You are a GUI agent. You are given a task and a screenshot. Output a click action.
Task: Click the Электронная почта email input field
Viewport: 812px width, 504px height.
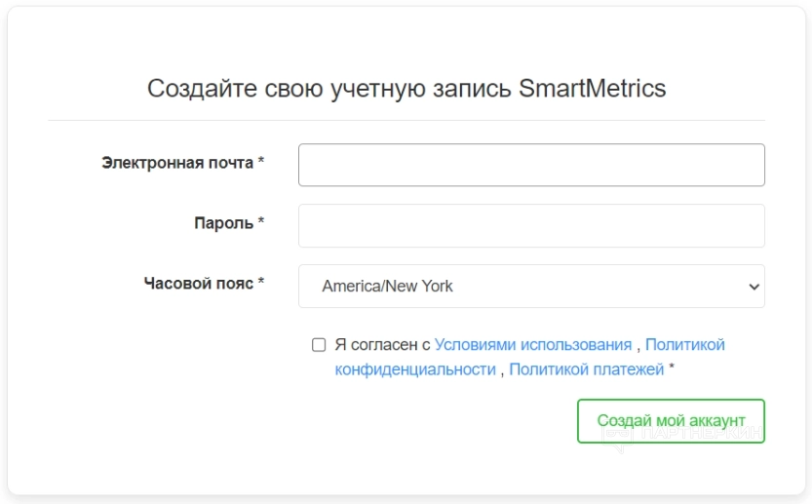(x=531, y=165)
